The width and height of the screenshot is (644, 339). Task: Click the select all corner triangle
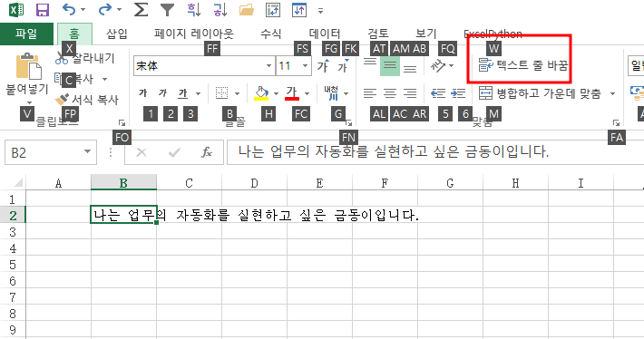[18, 182]
